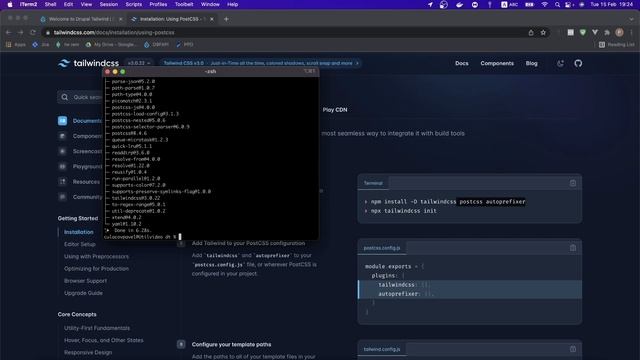Open Playground in the sidebar
640x360 pixels.
point(80,167)
